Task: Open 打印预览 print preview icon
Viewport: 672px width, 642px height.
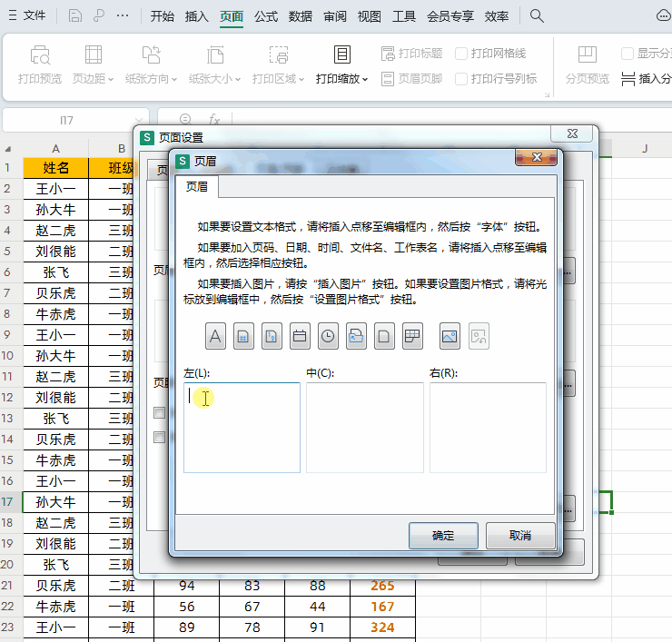Action: click(x=40, y=54)
